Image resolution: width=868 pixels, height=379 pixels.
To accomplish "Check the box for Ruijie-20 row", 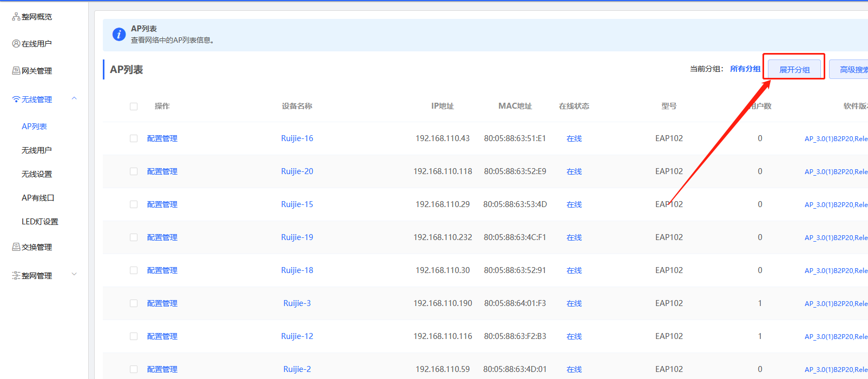I will [x=134, y=171].
